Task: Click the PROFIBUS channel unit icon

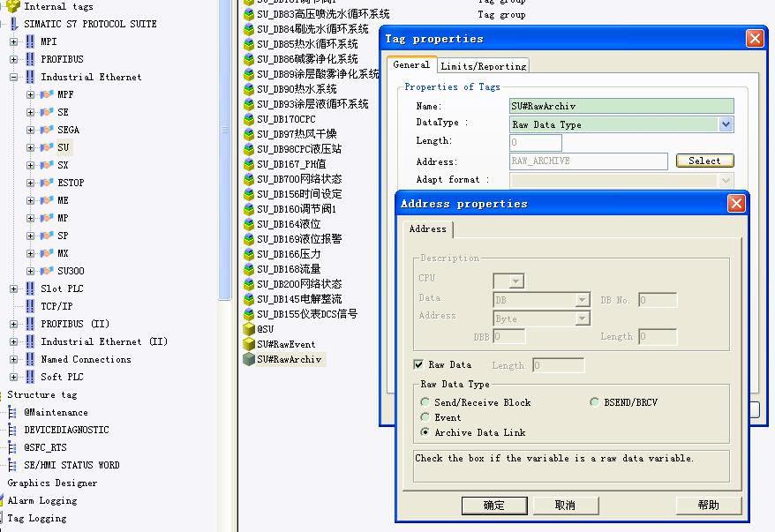Action: [x=30, y=59]
